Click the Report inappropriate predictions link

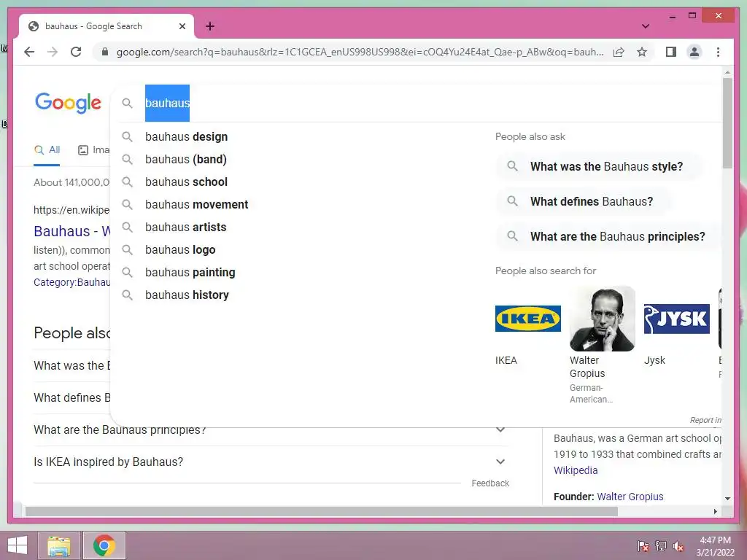(x=705, y=420)
